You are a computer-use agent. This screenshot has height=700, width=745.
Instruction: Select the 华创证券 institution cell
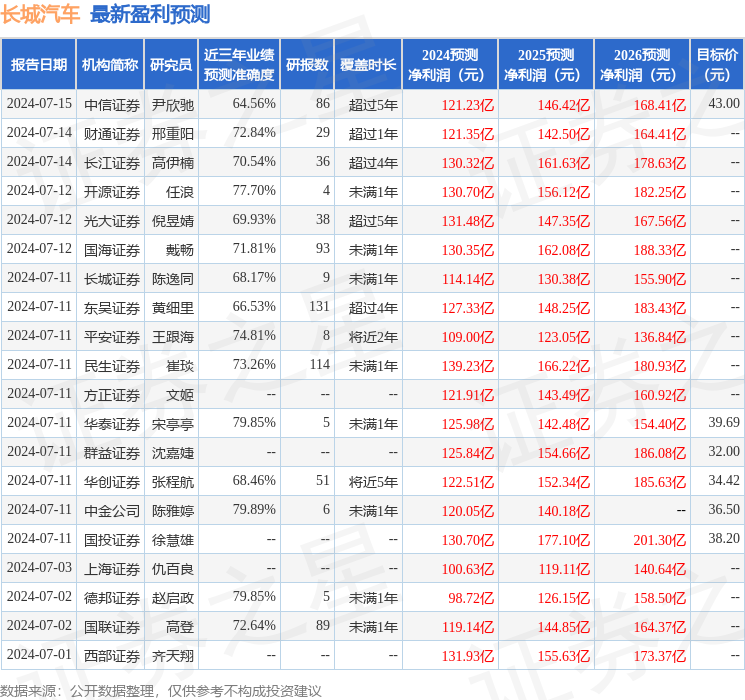pyautogui.click(x=112, y=482)
